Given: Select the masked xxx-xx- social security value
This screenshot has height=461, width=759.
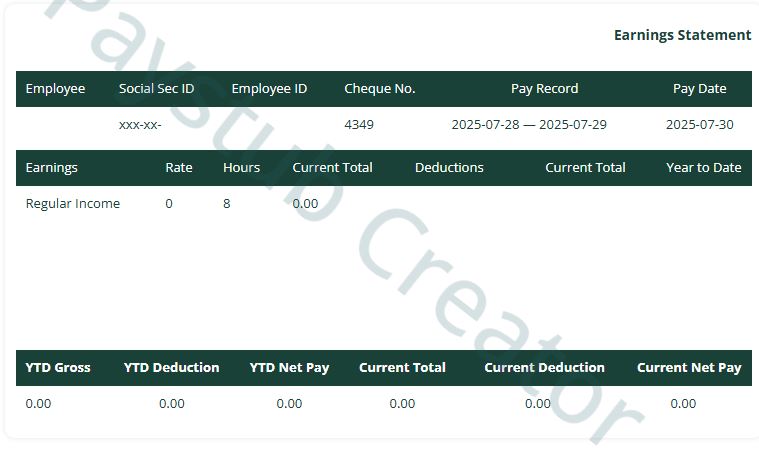Looking at the screenshot, I should pyautogui.click(x=140, y=125).
